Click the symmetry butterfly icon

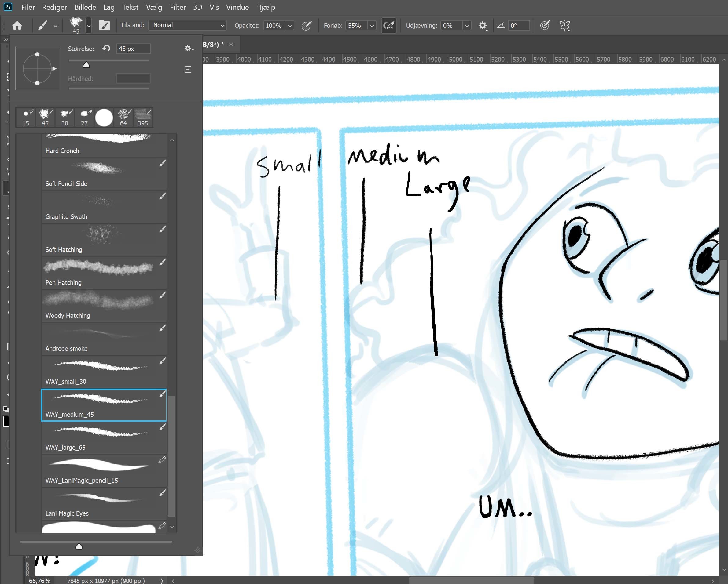click(564, 25)
